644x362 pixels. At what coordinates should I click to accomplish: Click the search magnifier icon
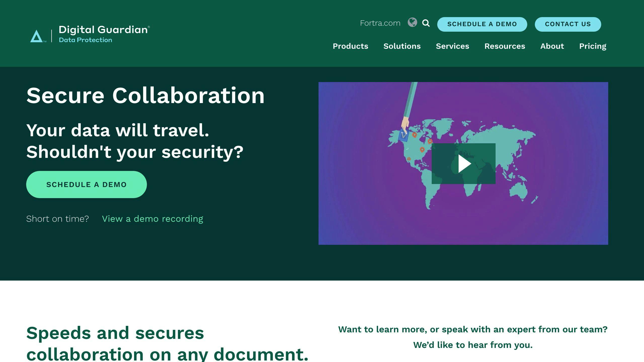click(x=426, y=23)
